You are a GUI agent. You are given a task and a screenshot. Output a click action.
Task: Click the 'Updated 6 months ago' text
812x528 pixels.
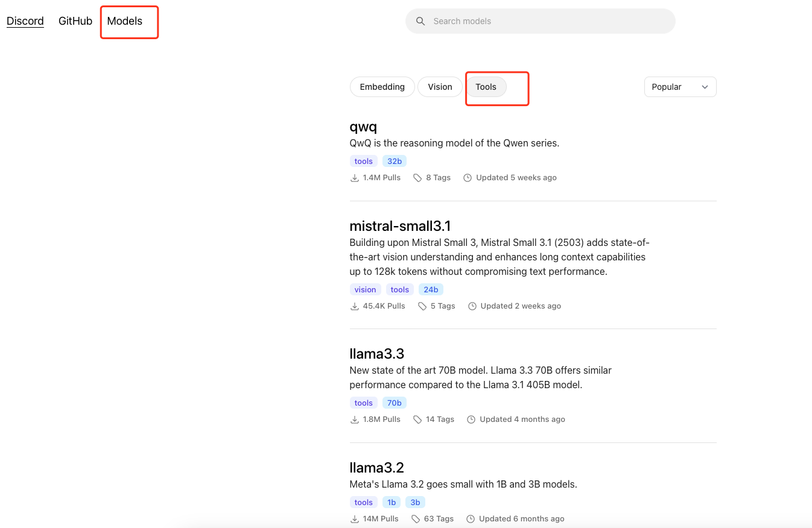[x=522, y=519]
